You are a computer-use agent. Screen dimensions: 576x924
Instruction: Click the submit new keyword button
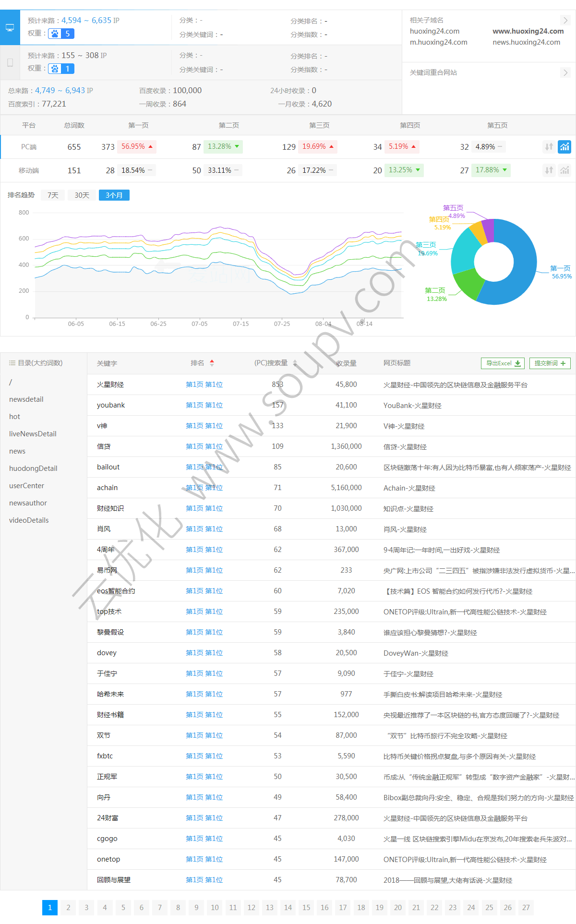pyautogui.click(x=550, y=363)
